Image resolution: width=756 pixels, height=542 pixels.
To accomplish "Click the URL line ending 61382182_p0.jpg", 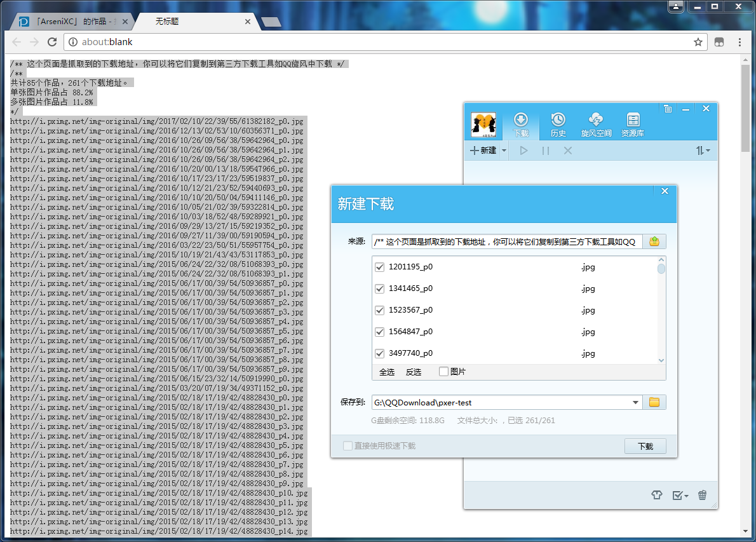I will click(157, 121).
